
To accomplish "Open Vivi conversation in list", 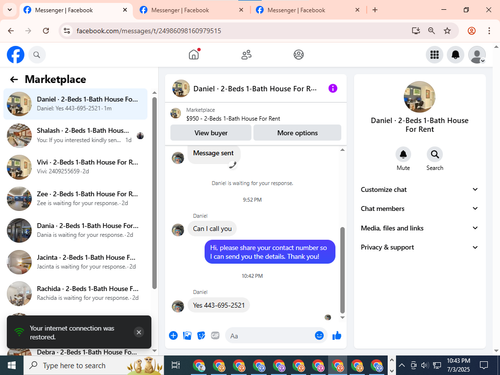I will [75, 167].
